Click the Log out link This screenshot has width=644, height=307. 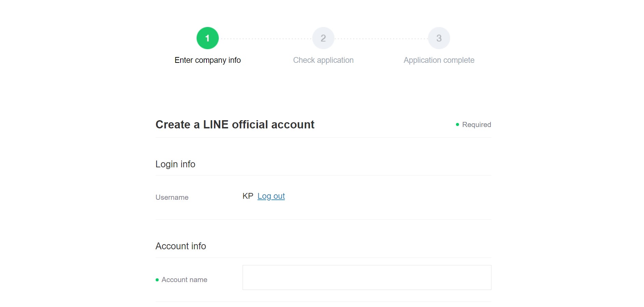click(271, 196)
